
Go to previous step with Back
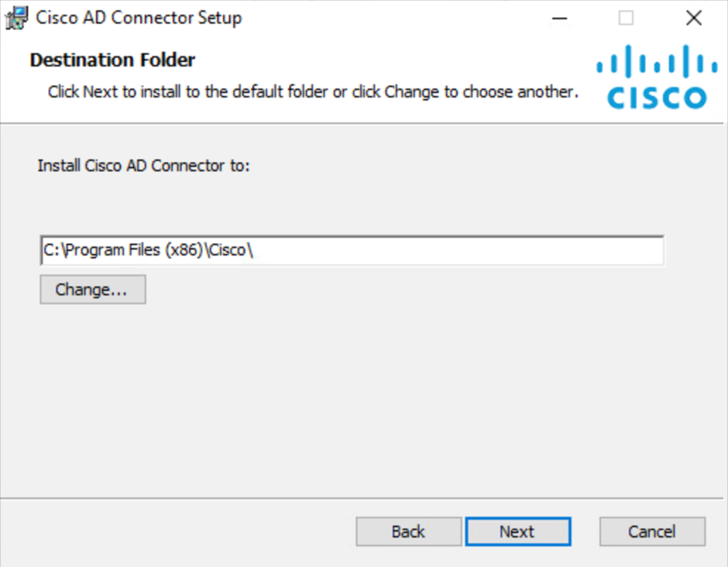tap(409, 531)
